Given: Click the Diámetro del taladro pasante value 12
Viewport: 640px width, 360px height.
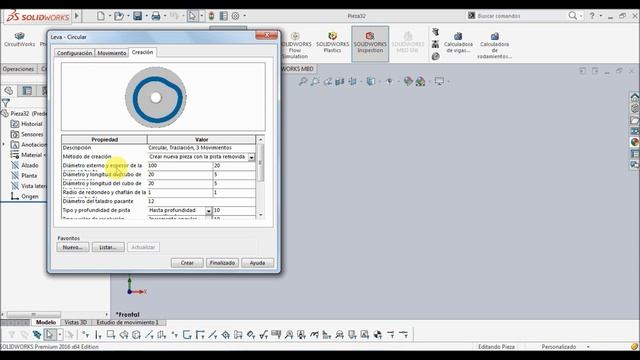Looking at the screenshot, I should (201, 202).
